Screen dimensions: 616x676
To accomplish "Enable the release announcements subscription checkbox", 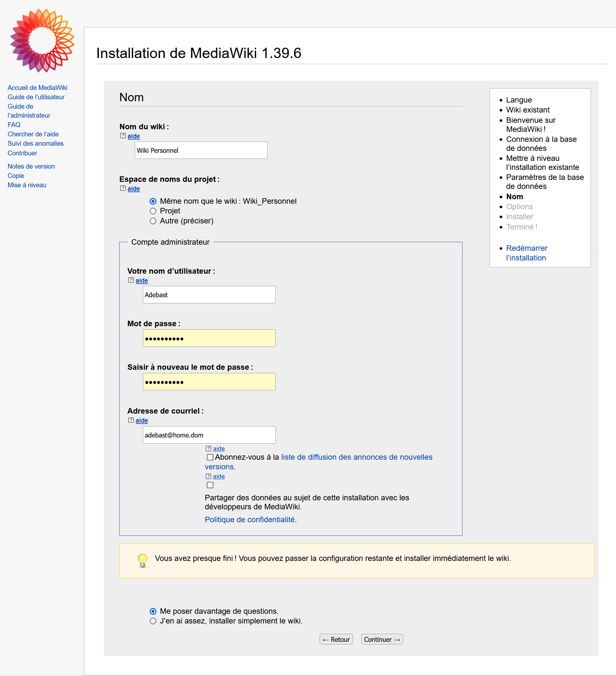I will coord(210,457).
